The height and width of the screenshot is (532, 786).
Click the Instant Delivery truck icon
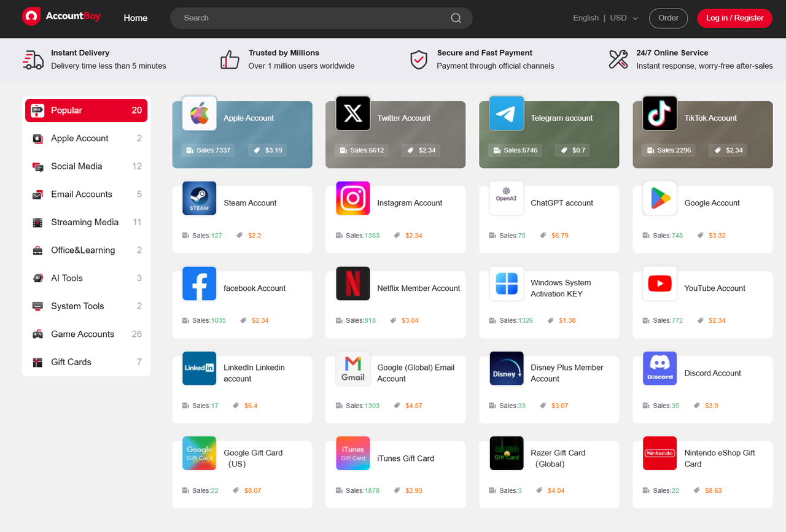(x=33, y=60)
